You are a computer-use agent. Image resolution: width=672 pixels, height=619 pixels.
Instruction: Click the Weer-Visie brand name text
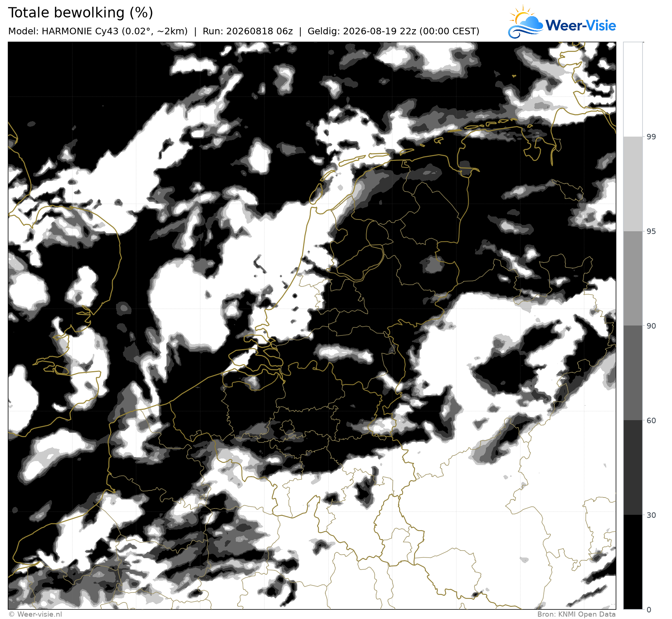[x=581, y=25]
